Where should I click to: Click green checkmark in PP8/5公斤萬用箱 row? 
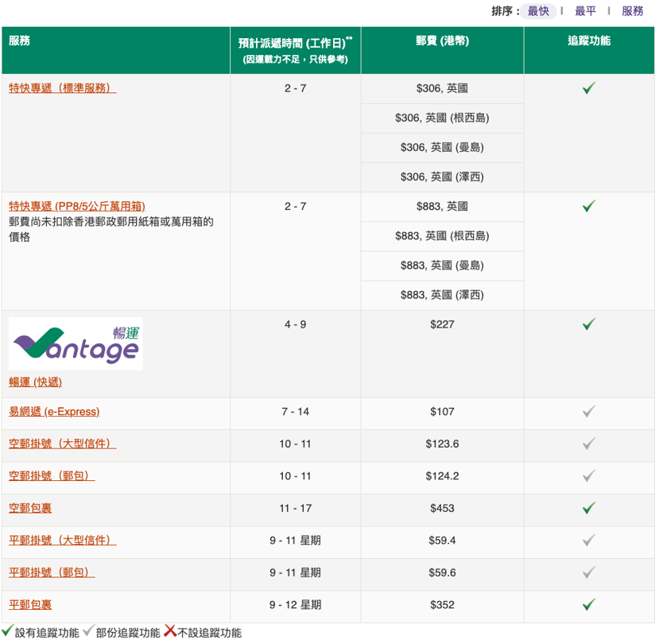588,206
